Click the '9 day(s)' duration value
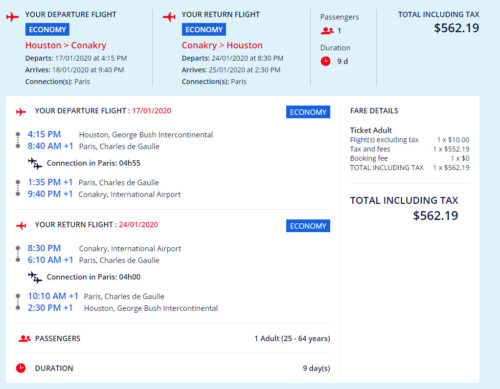This screenshot has width=500, height=389. pos(316,368)
